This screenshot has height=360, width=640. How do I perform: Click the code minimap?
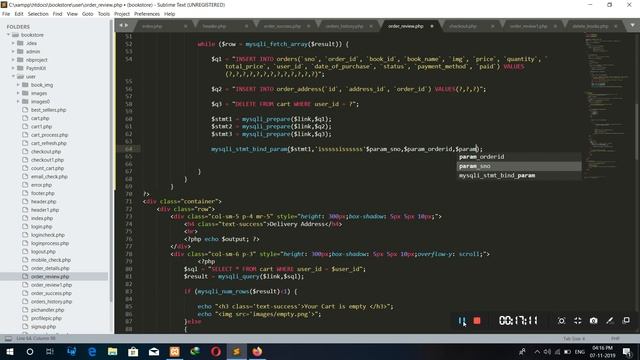tap(607, 106)
